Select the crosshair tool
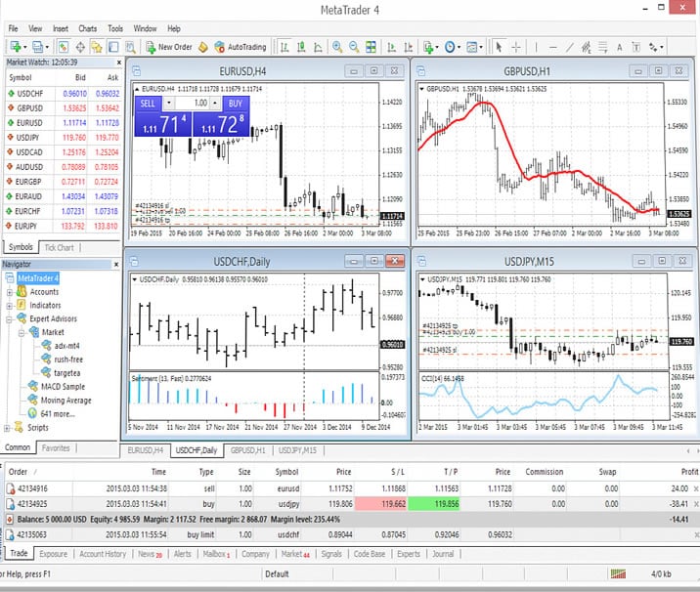The height and width of the screenshot is (592, 700). [x=516, y=47]
